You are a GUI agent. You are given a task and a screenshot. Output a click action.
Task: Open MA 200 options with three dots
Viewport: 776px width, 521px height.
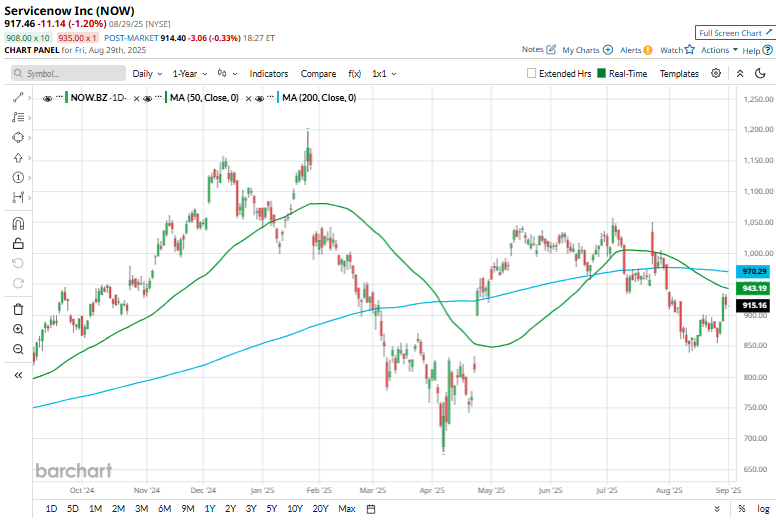pyautogui.click(x=271, y=97)
